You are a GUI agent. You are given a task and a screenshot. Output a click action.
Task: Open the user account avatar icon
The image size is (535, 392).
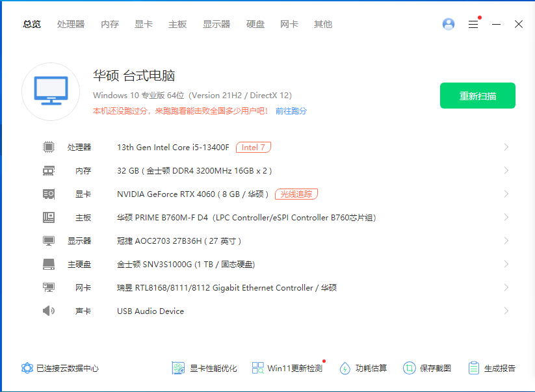pos(449,24)
